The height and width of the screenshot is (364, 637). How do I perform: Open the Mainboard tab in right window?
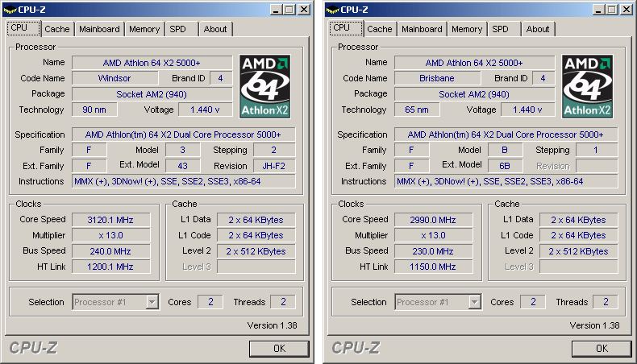point(422,29)
